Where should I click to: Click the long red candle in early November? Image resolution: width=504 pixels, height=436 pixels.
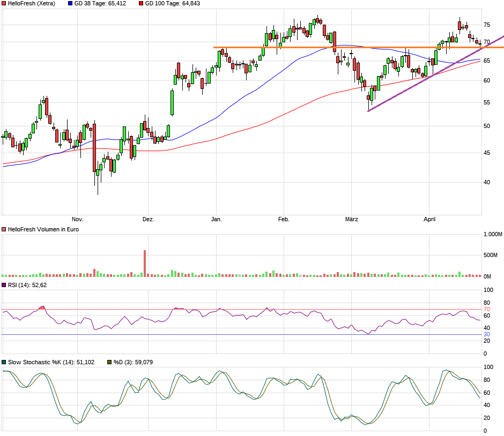coord(94,148)
